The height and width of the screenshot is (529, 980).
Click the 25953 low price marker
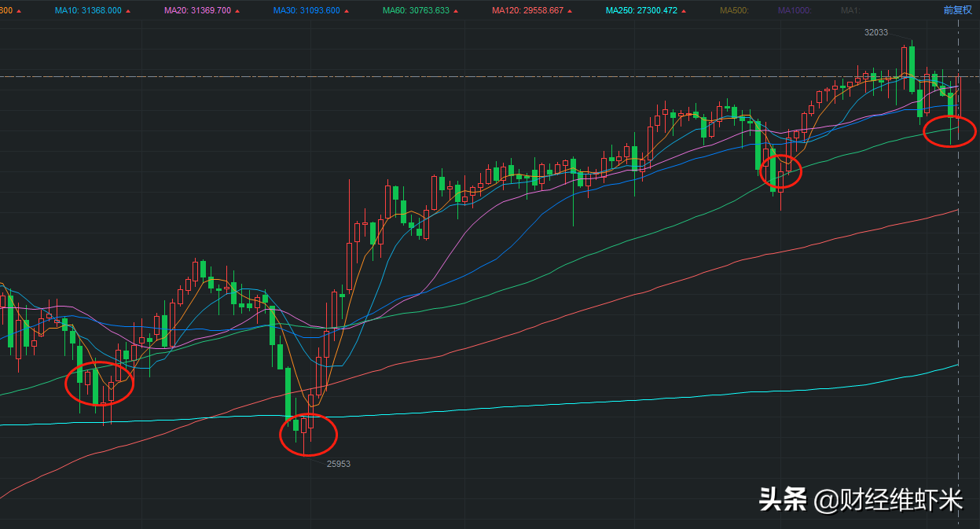339,464
